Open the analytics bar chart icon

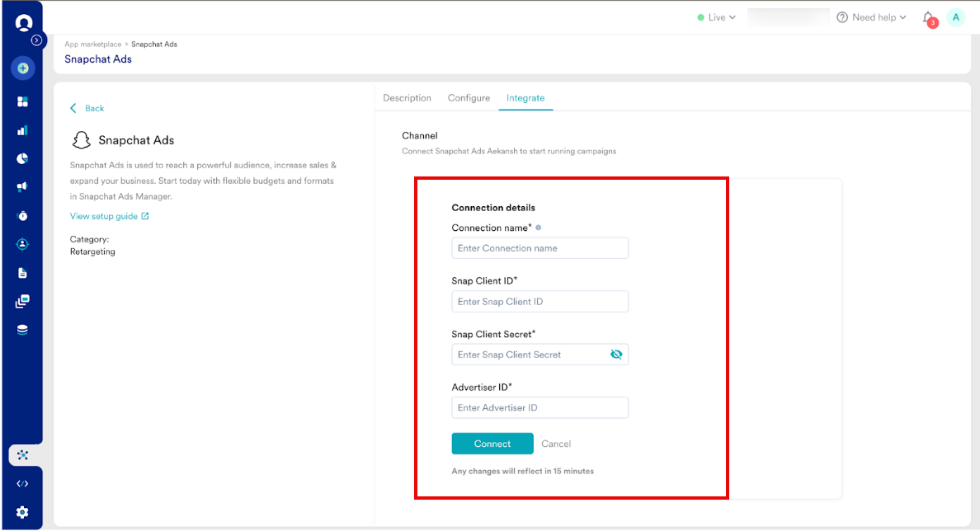23,129
